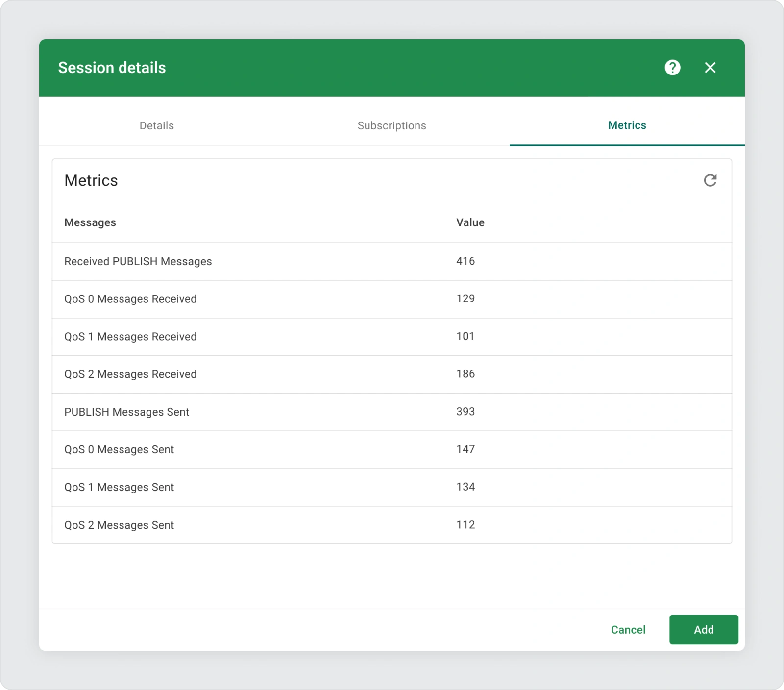Open the Subscriptions tab
784x690 pixels.
392,125
